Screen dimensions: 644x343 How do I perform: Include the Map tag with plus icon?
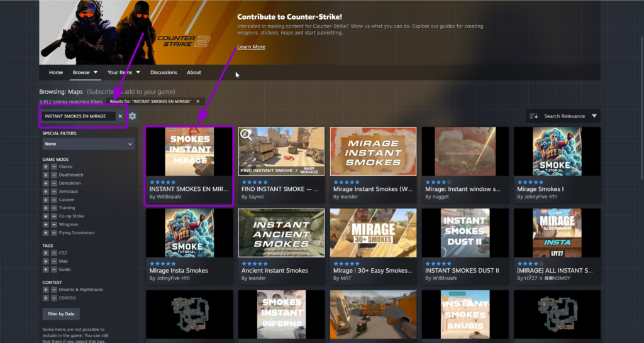click(x=45, y=261)
